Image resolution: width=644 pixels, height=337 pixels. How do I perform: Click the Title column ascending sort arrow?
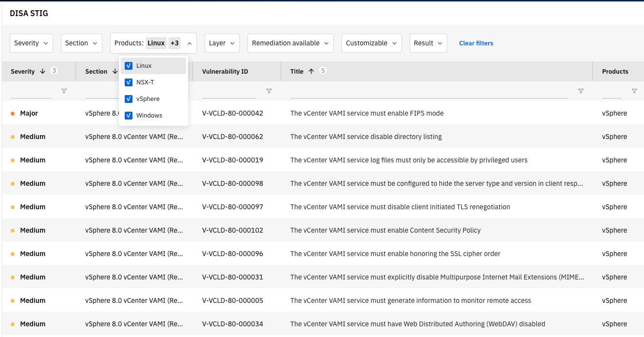point(311,71)
